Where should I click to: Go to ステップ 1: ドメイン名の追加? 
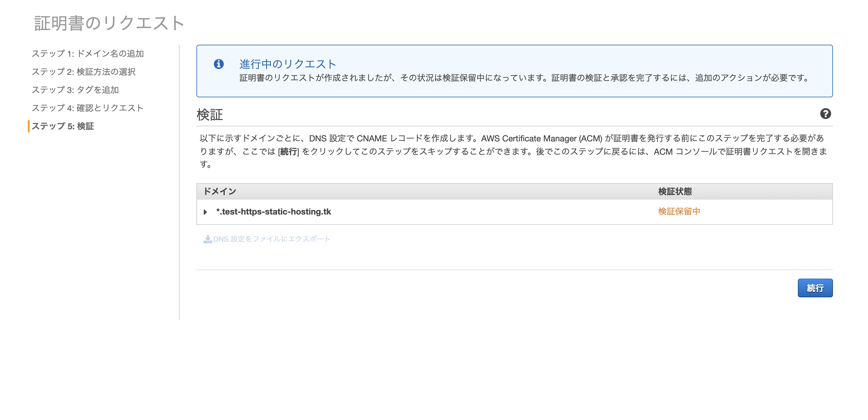coord(88,53)
